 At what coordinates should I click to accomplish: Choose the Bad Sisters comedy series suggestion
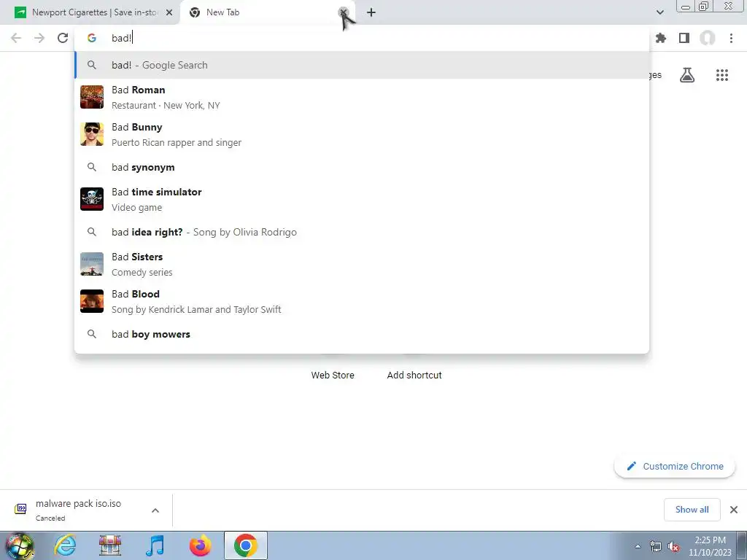[x=362, y=264]
